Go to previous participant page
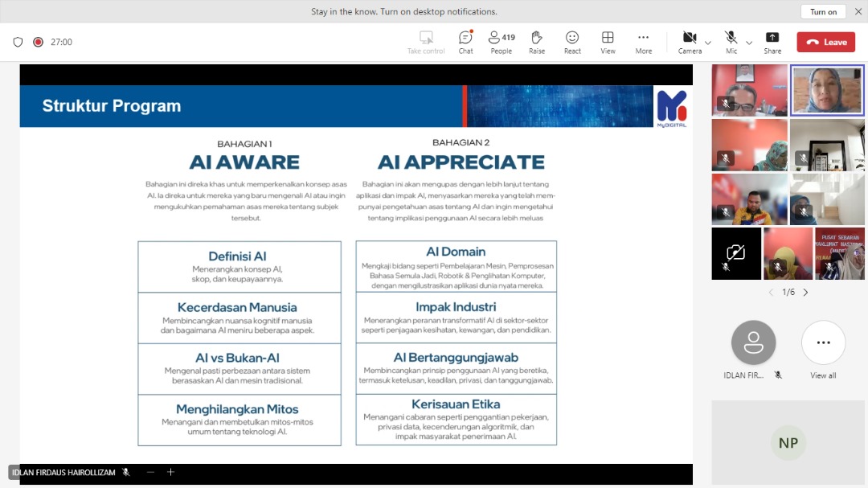Image resolution: width=868 pixels, height=488 pixels. pyautogui.click(x=770, y=293)
